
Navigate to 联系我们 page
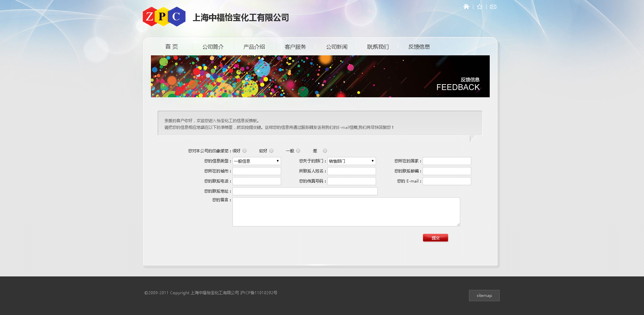(378, 47)
